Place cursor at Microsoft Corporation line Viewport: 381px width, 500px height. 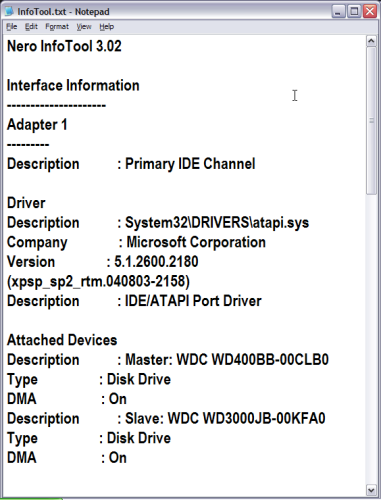point(136,242)
